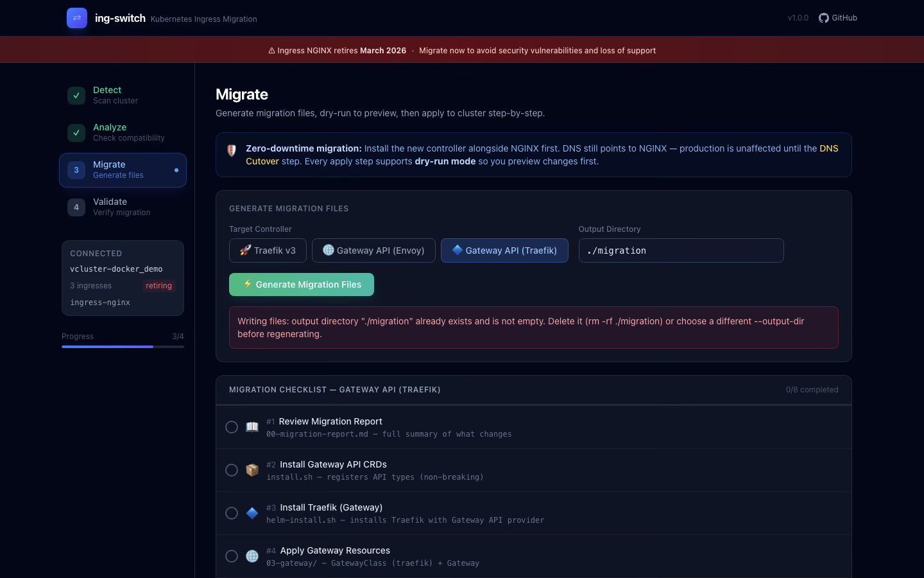Click the warning icon in retirement banner

click(271, 51)
